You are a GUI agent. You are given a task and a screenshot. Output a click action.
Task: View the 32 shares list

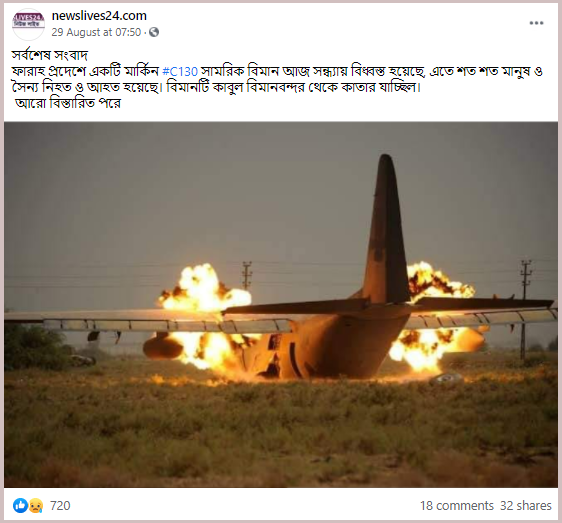(525, 505)
